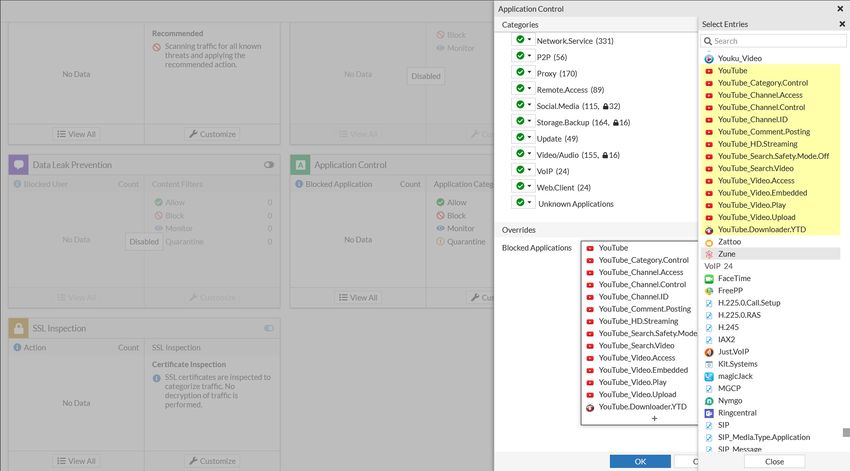Click YouTube_Channel.ID in Blocked Applications
Screen dimensions: 850x471
[633, 296]
